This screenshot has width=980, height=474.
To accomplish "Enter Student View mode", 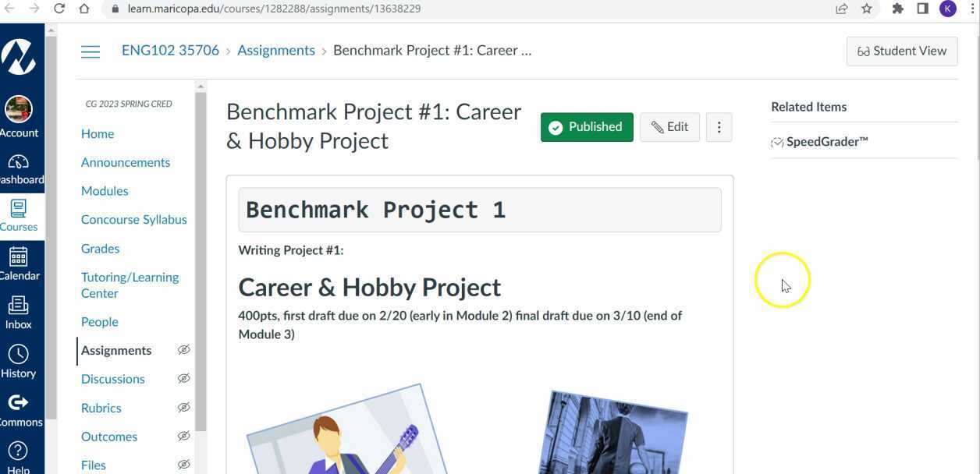I will [901, 51].
